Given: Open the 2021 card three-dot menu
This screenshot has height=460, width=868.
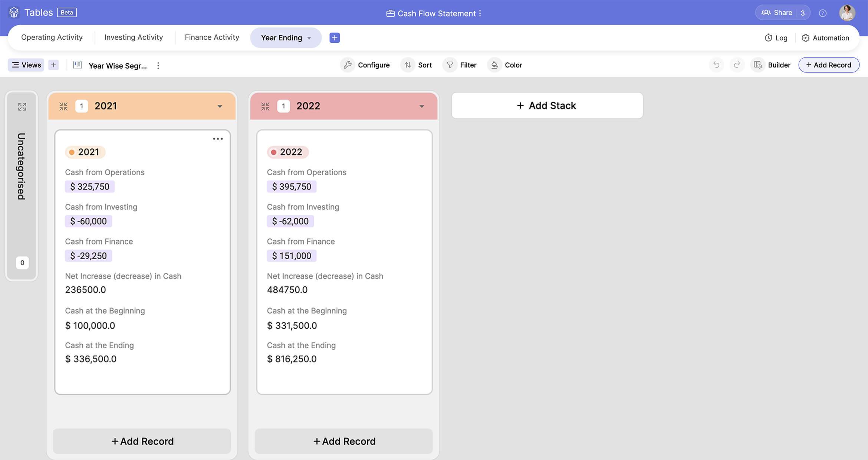Looking at the screenshot, I should 218,139.
